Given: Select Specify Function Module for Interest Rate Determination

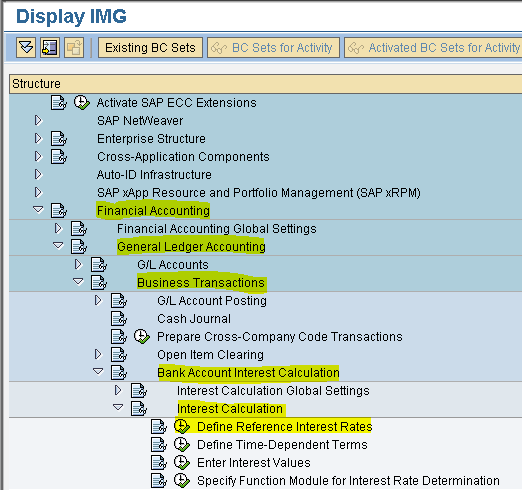Looking at the screenshot, I should tap(348, 481).
